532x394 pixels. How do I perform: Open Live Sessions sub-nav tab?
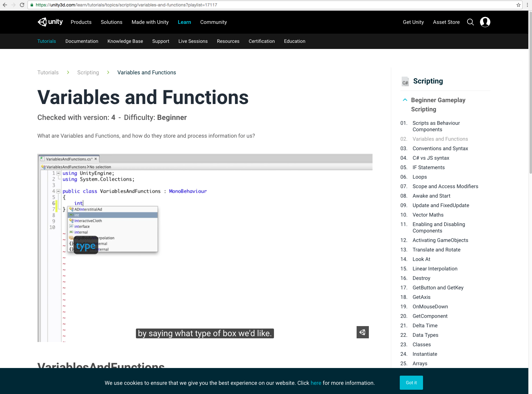click(193, 41)
